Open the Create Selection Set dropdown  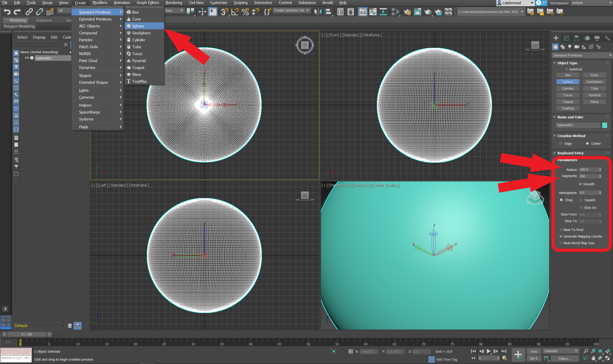[291, 11]
